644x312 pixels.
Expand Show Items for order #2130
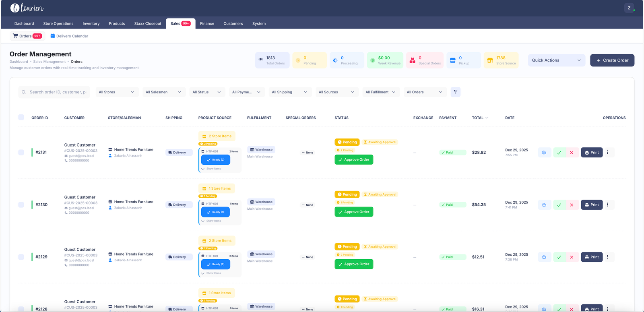click(211, 221)
